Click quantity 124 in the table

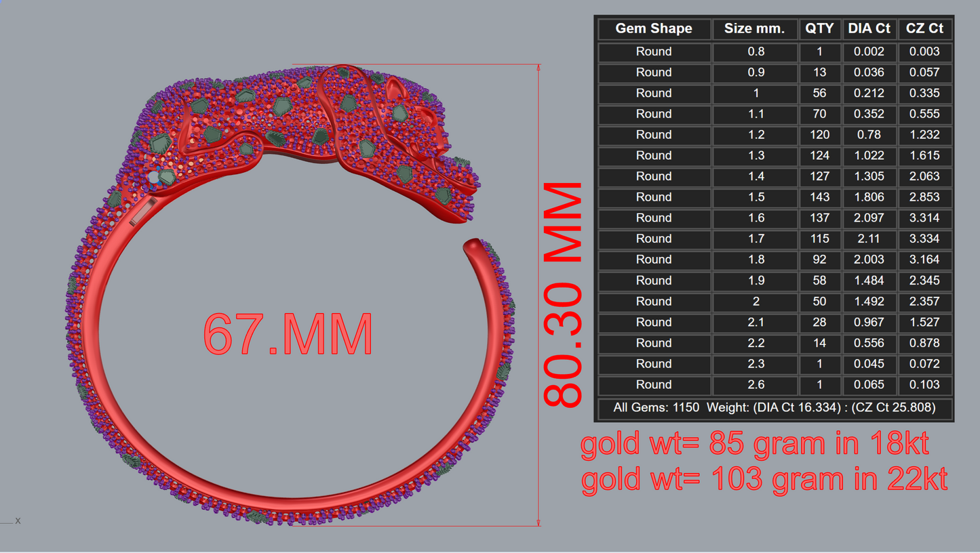tap(819, 156)
